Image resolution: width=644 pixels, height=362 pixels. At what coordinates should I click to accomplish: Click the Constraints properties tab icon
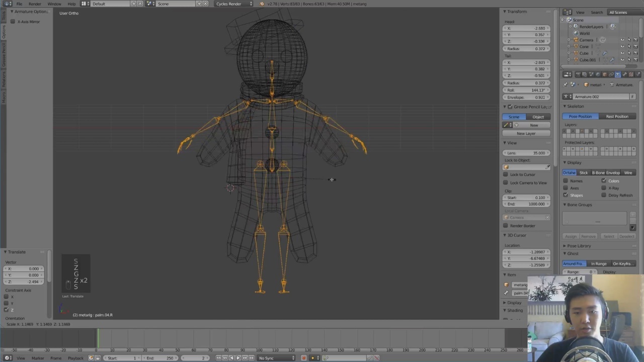coord(612,74)
